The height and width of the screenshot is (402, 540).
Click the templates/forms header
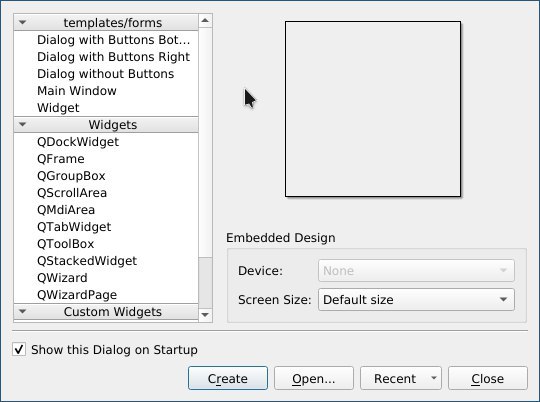click(x=106, y=23)
